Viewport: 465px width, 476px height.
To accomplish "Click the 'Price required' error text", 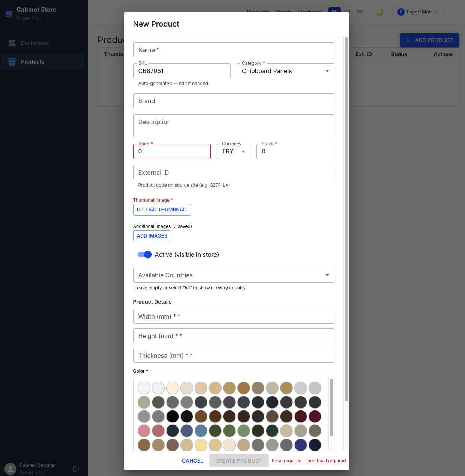I will coord(286,461).
